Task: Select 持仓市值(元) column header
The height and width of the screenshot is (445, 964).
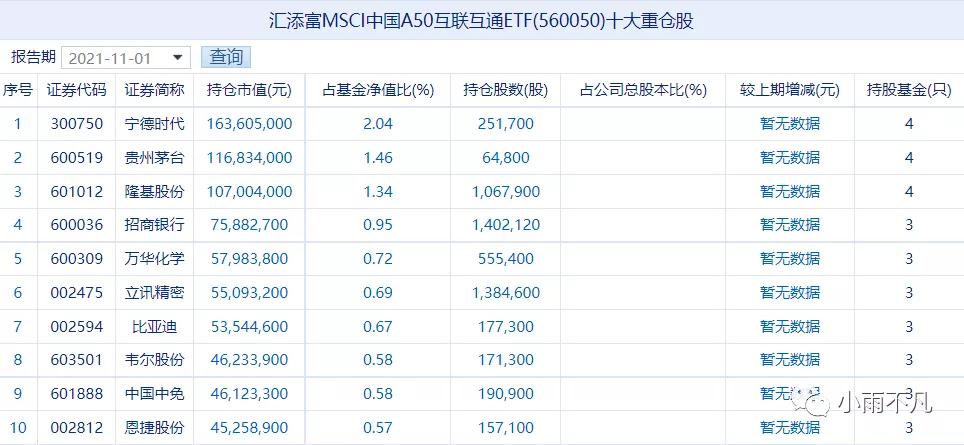Action: tap(250, 90)
